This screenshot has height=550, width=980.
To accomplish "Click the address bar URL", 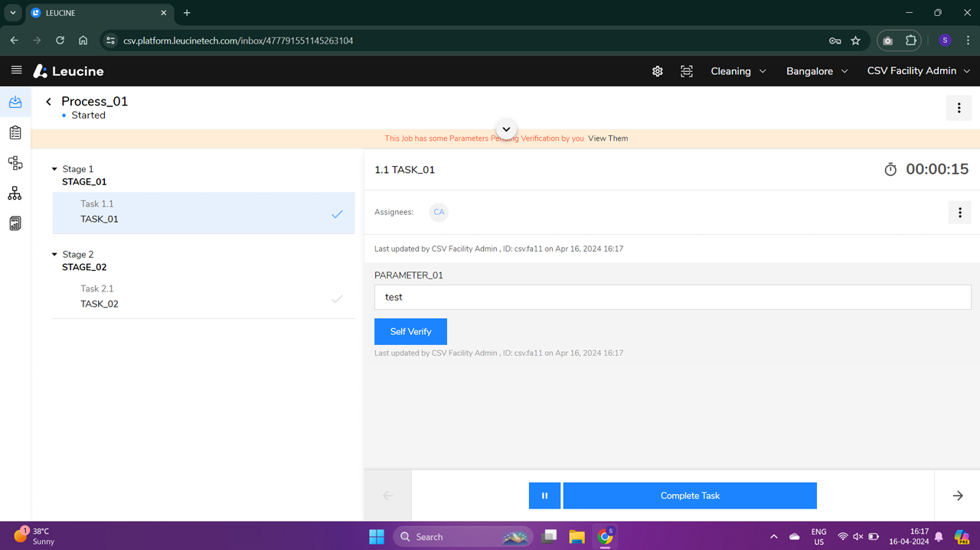I will 238,41.
